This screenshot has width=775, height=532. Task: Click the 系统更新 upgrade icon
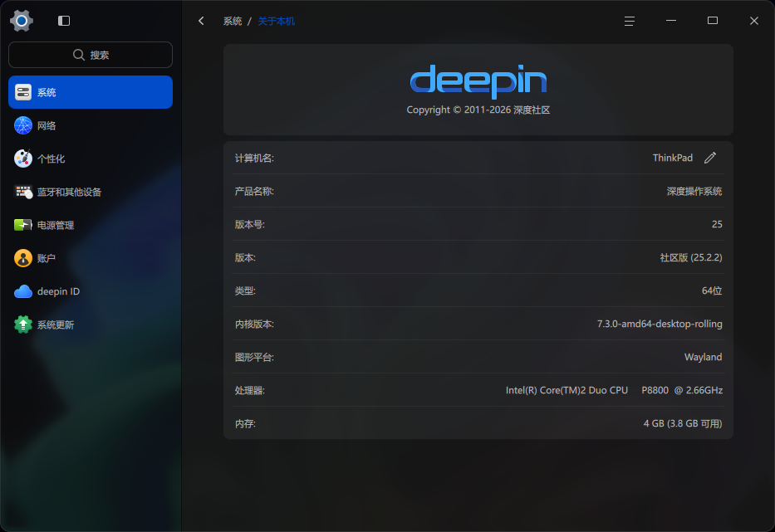23,325
